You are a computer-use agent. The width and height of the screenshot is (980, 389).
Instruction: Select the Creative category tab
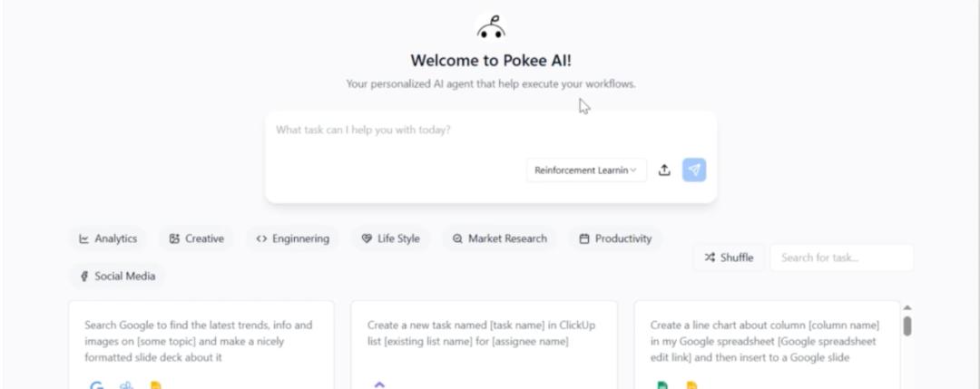pos(196,238)
